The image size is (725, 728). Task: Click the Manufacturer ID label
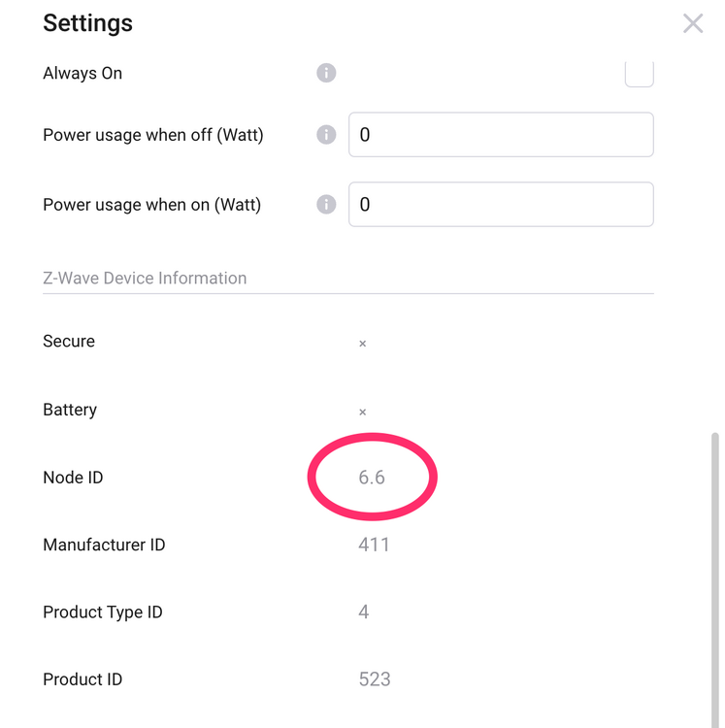(x=104, y=545)
